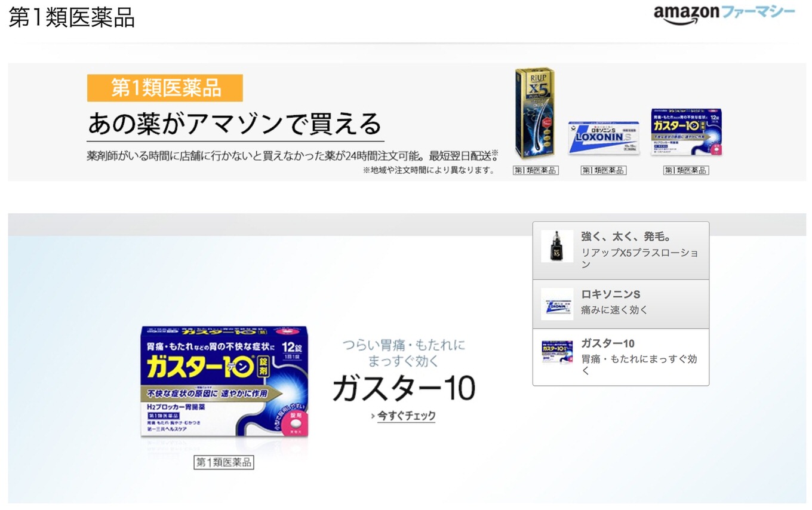
Task: Click the リアップX5 bottle thumbnail in carousel list
Action: 557,246
